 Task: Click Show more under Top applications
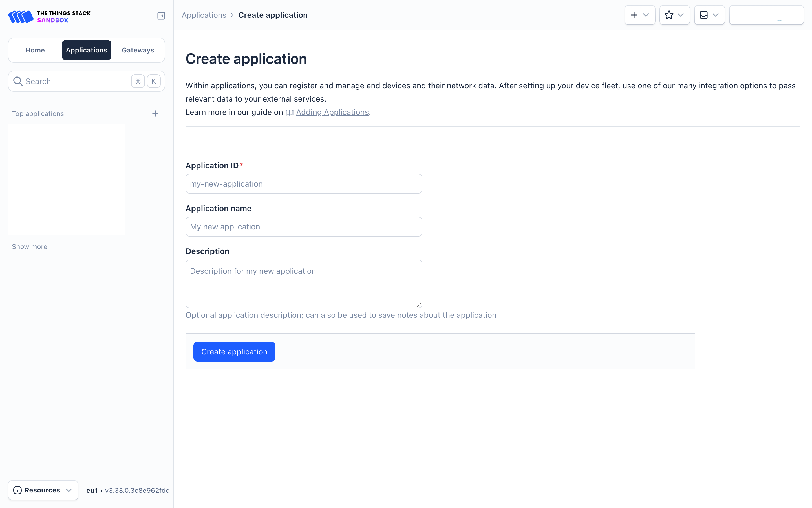(30, 247)
